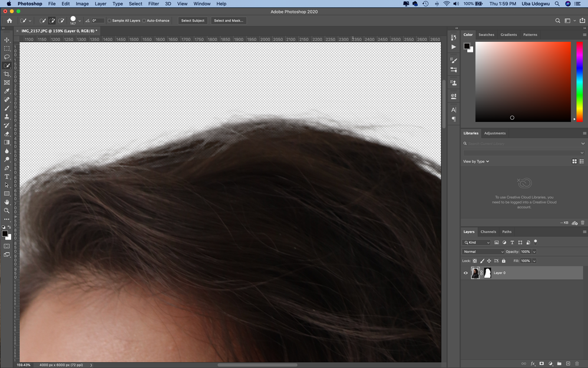
Task: Select the Pen tool
Action: pyautogui.click(x=6, y=168)
